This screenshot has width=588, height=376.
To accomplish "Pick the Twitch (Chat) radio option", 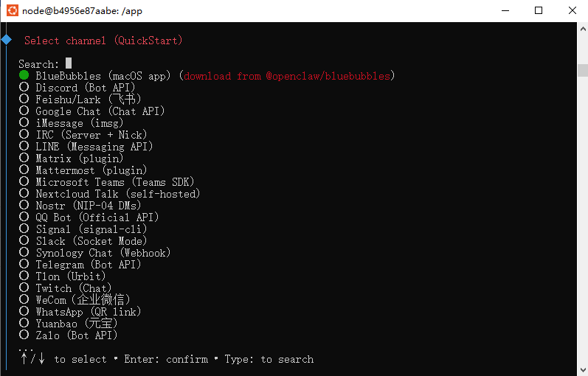I will [24, 288].
